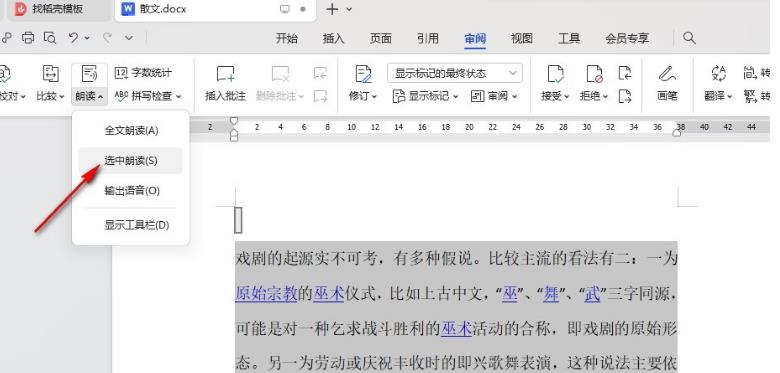780x373 pixels.
Task: Click the 翻译 translate icon
Action: (x=718, y=74)
